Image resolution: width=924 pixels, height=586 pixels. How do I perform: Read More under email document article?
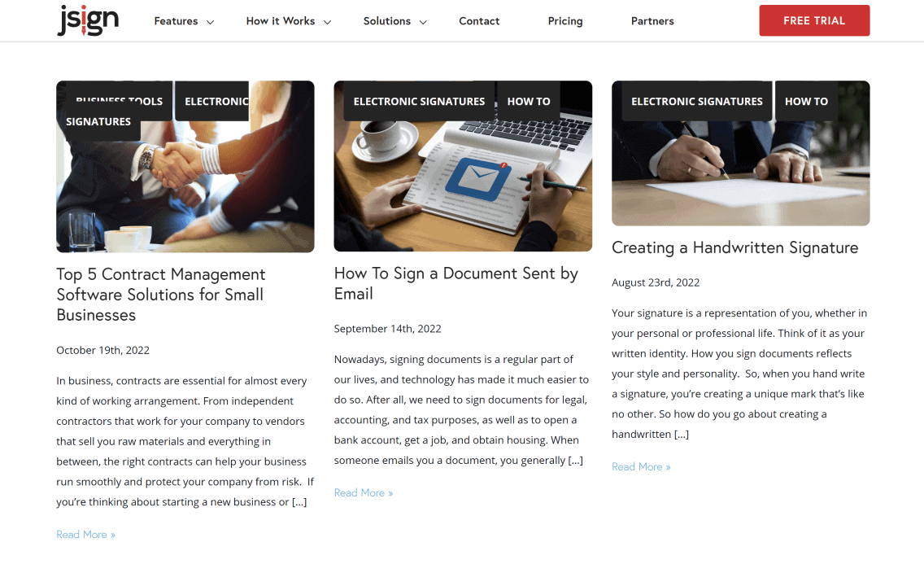[x=364, y=492]
